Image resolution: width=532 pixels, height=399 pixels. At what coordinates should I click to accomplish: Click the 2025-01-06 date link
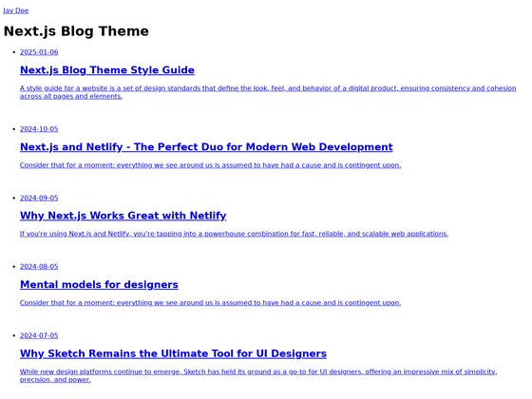(39, 52)
